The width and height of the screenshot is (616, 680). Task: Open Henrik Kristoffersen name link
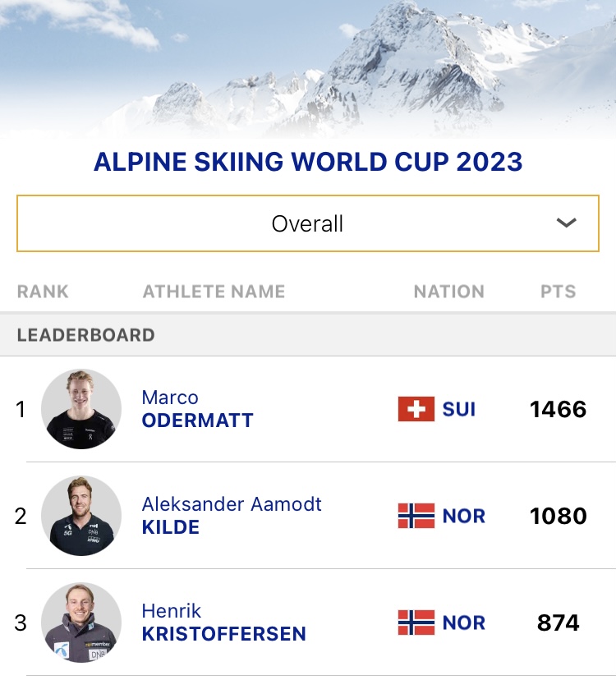pyautogui.click(x=224, y=623)
